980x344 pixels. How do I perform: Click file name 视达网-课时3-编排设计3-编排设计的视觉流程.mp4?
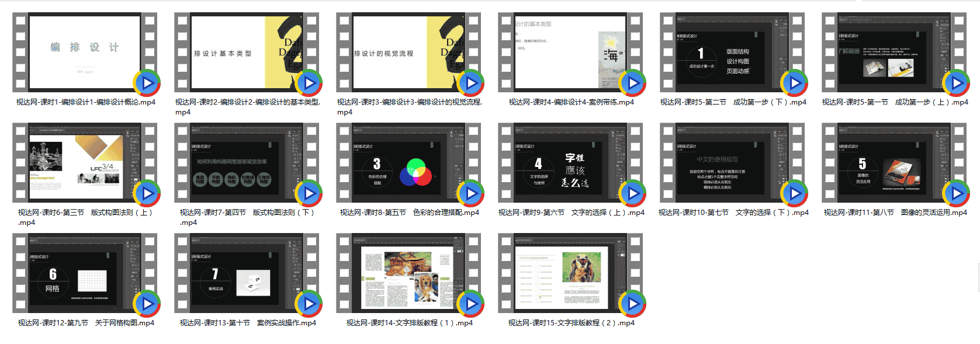[x=410, y=107]
